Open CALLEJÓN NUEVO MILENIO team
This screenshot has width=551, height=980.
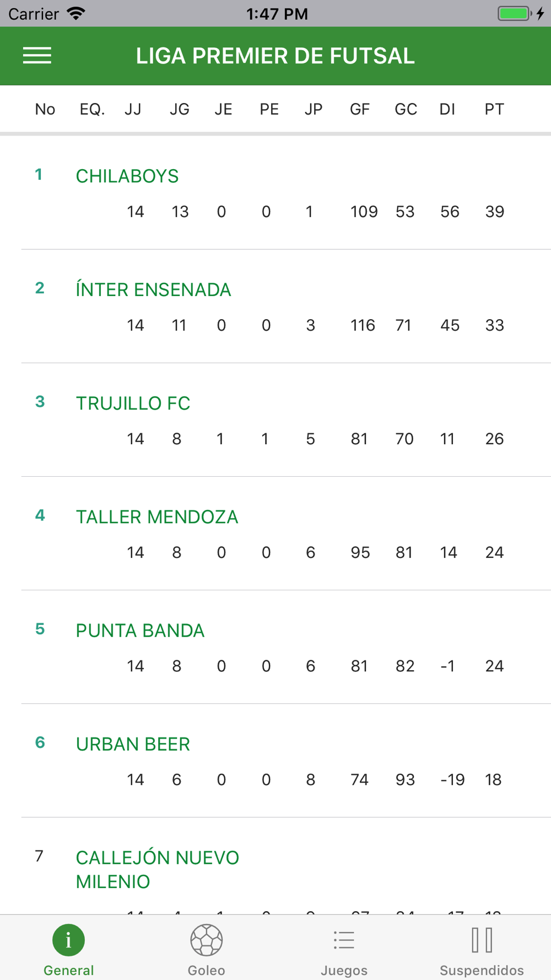[x=157, y=869]
